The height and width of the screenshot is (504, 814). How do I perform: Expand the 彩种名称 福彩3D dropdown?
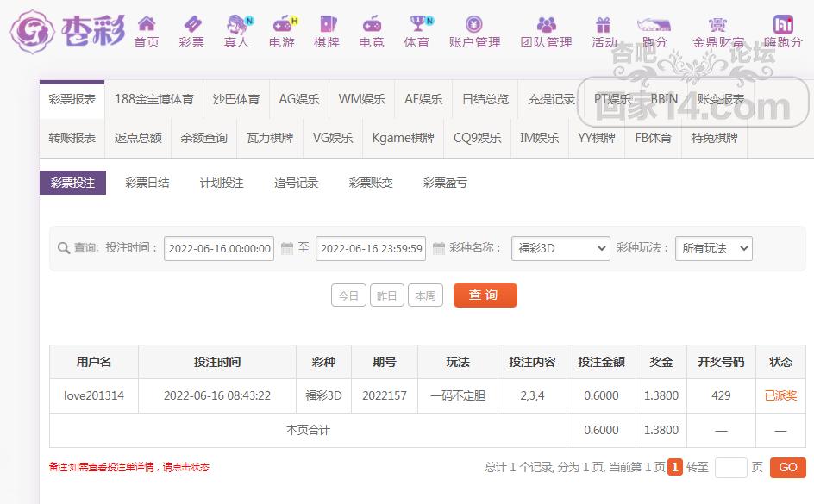coord(560,248)
